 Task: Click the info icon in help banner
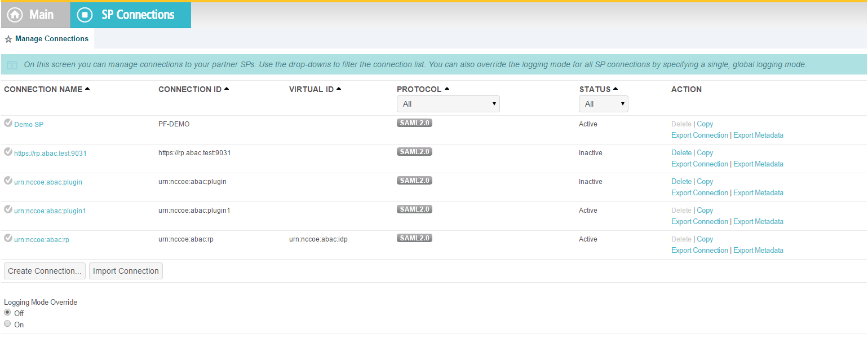point(12,65)
